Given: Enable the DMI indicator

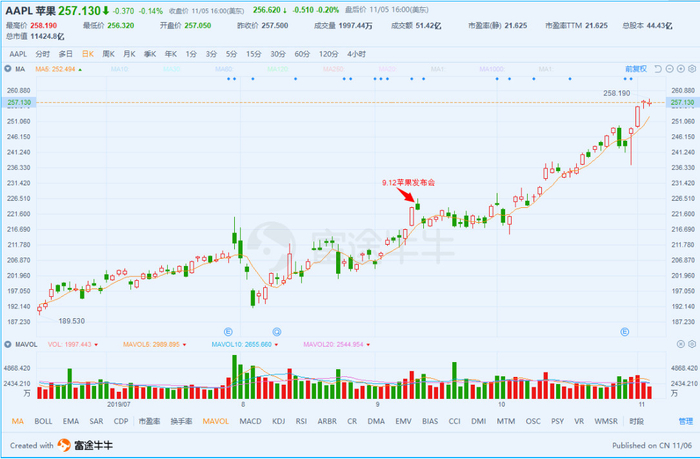Looking at the screenshot, I should (x=479, y=421).
